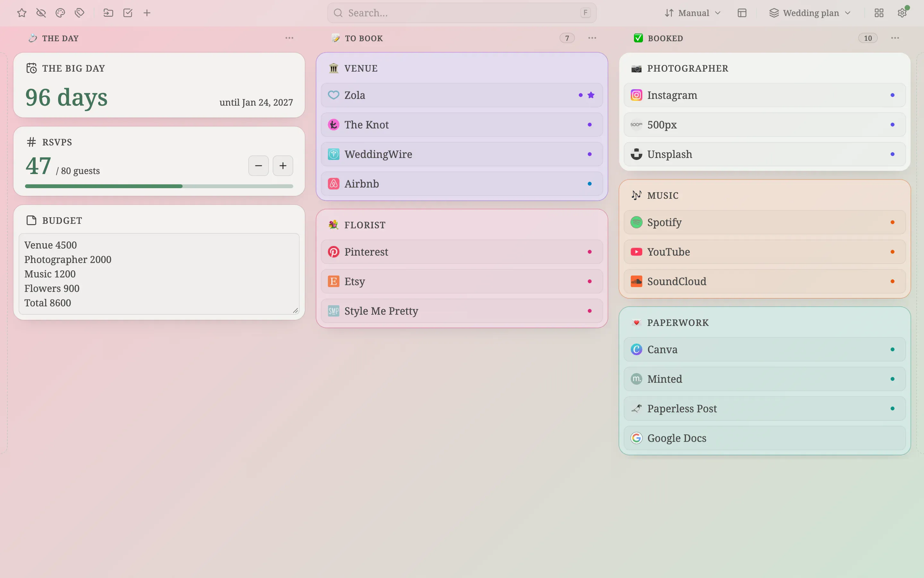Open BOOKED column options menu
Viewport: 924px width, 578px height.
[x=895, y=38]
